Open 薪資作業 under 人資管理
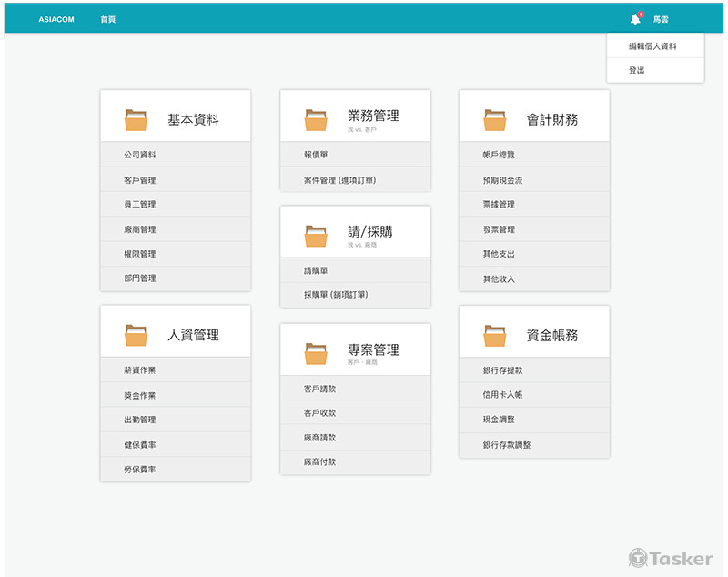Viewport: 728px width, 577px height. [140, 370]
